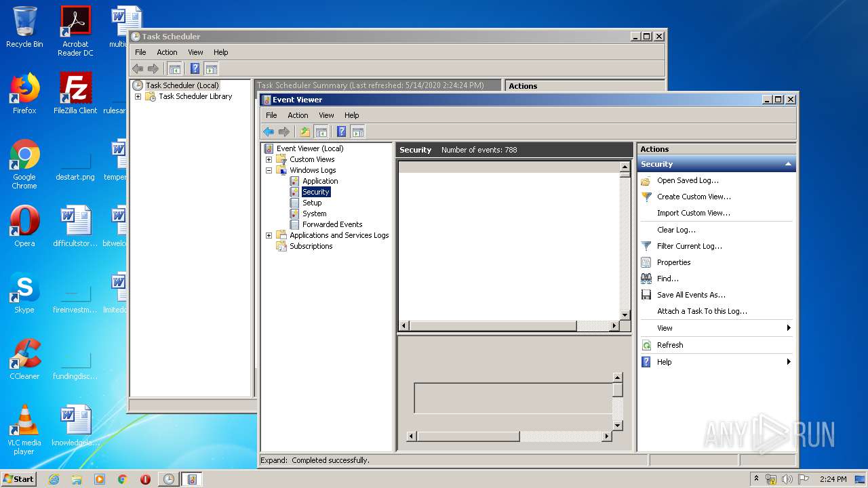The width and height of the screenshot is (868, 488).
Task: Open Help menu in Event Viewer
Action: point(351,115)
